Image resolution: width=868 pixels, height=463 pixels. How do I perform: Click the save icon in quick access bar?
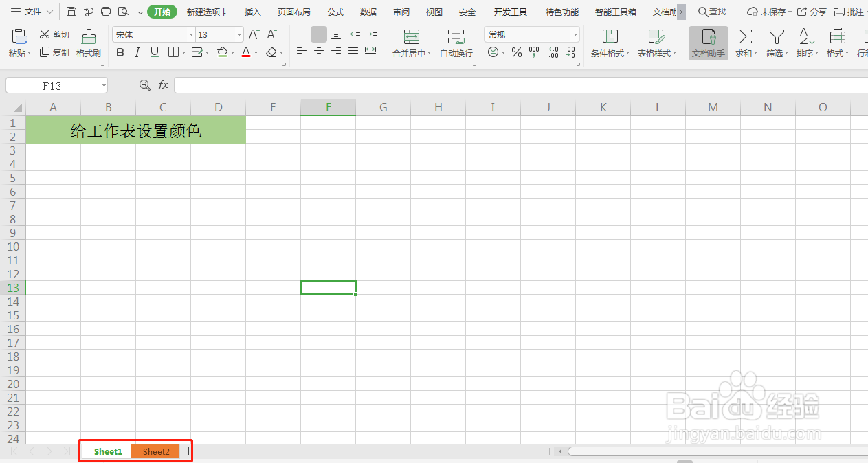(x=71, y=12)
